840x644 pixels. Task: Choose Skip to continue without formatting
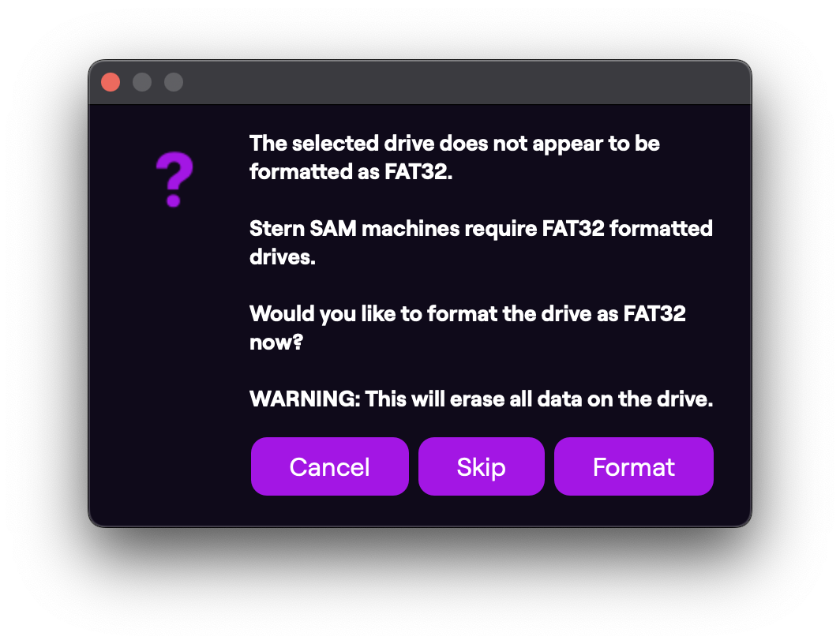tap(481, 466)
